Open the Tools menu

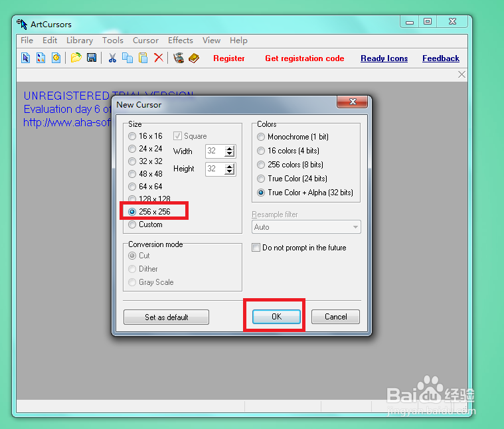tap(113, 41)
